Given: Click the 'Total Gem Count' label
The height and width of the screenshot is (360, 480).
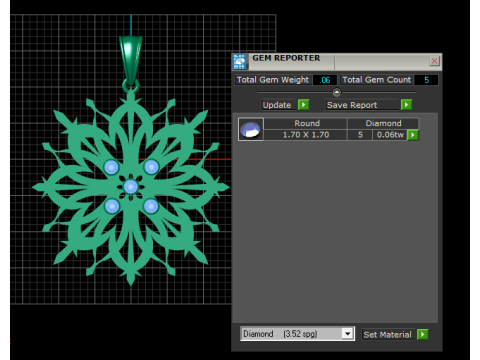Looking at the screenshot, I should pos(377,80).
